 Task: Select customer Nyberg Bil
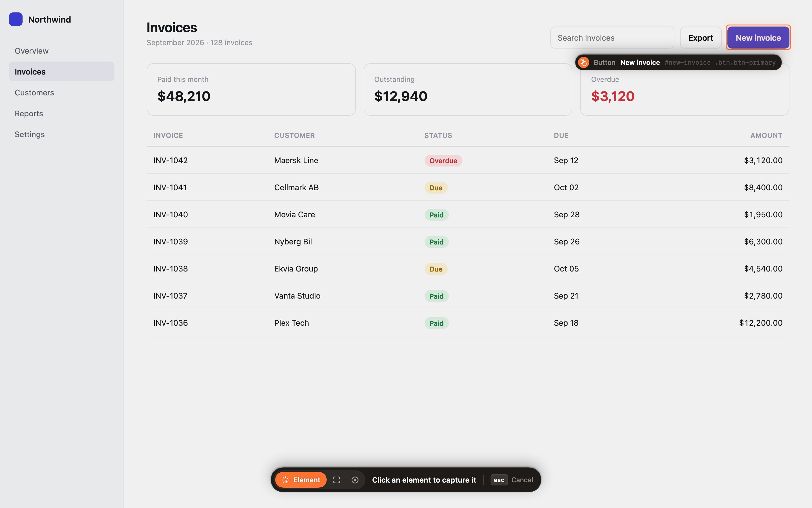pyautogui.click(x=293, y=242)
